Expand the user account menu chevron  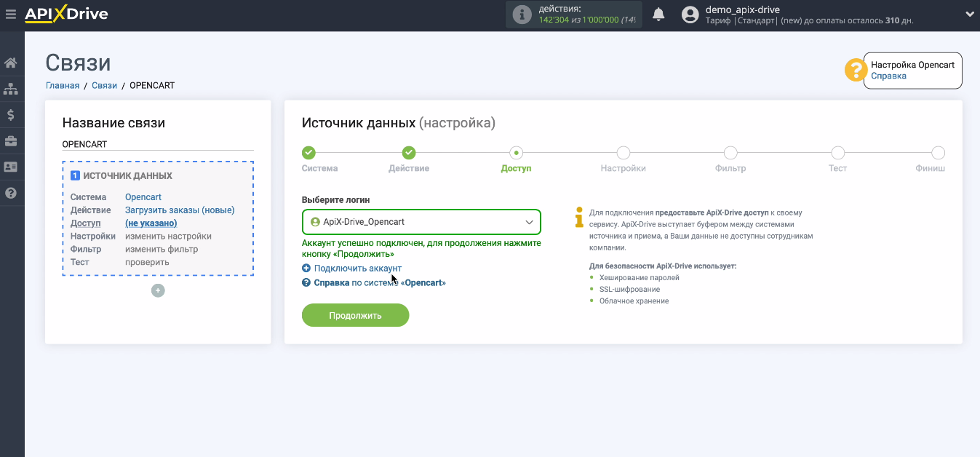tap(969, 14)
